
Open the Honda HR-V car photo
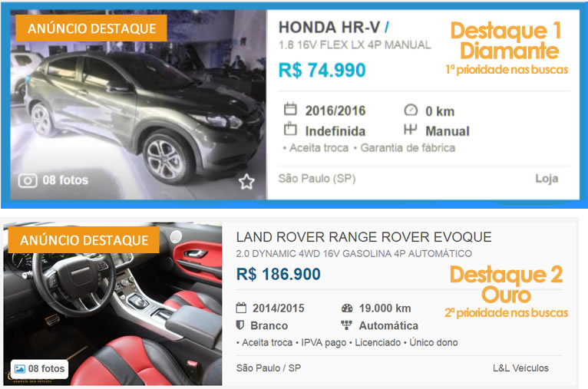(138, 104)
